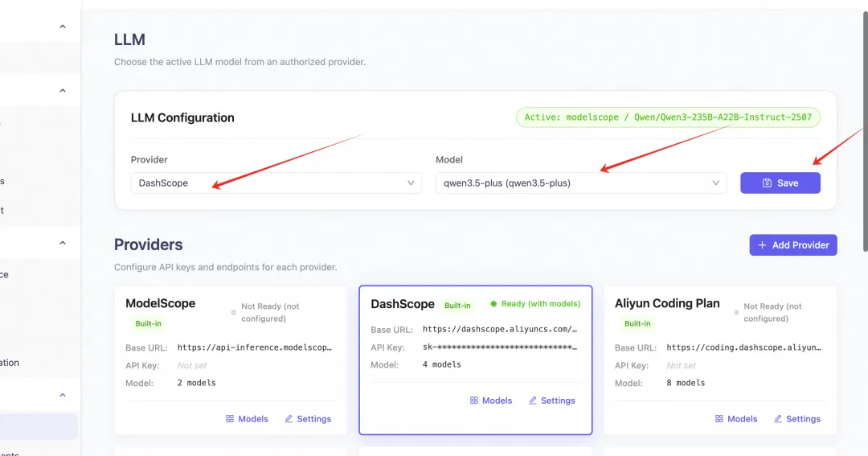Click the plus icon in Add Provider

tap(762, 245)
